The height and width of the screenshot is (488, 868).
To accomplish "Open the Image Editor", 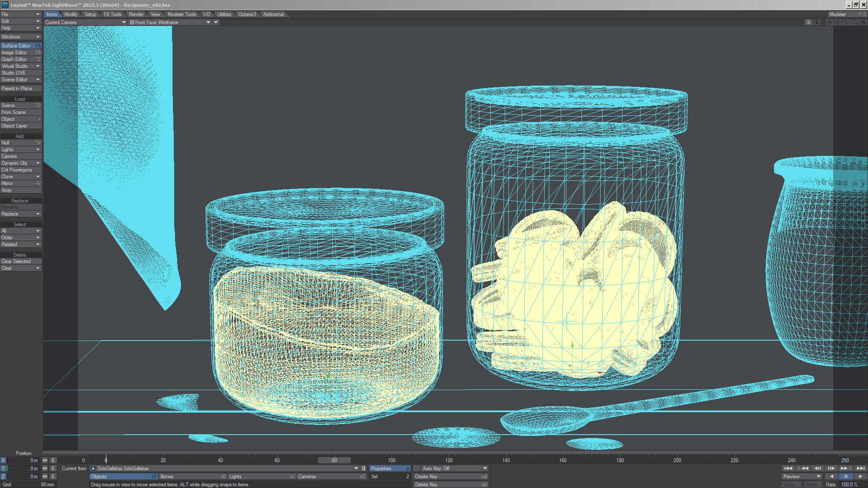I will coord(21,53).
